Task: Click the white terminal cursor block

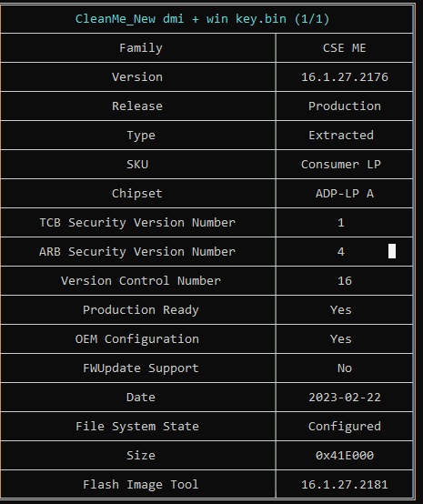Action: 392,251
